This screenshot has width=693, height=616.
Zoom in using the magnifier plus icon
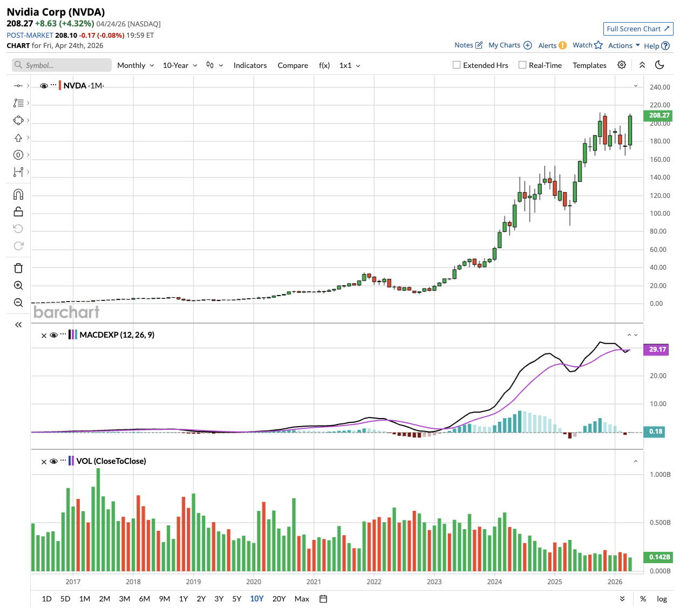click(x=18, y=285)
